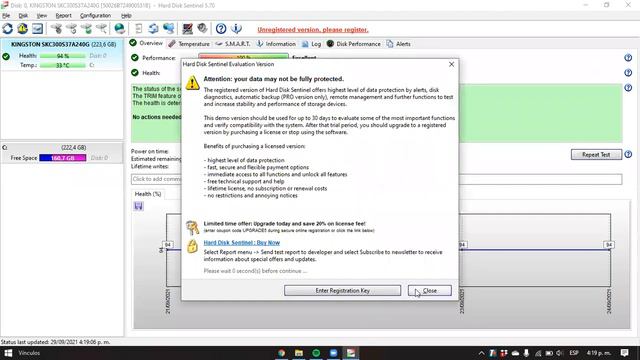Click the second disk test toolbar icon
This screenshot has width=640, height=360.
72,29
